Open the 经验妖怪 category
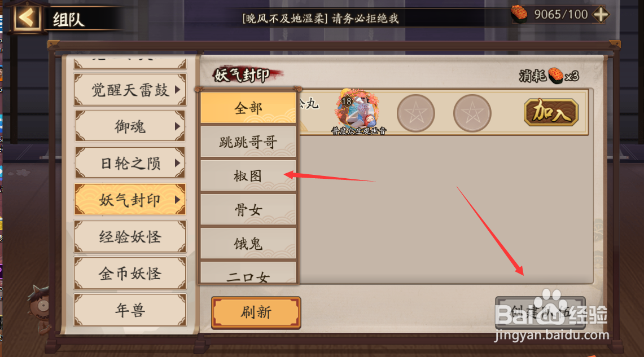The width and height of the screenshot is (644, 357). click(x=130, y=236)
